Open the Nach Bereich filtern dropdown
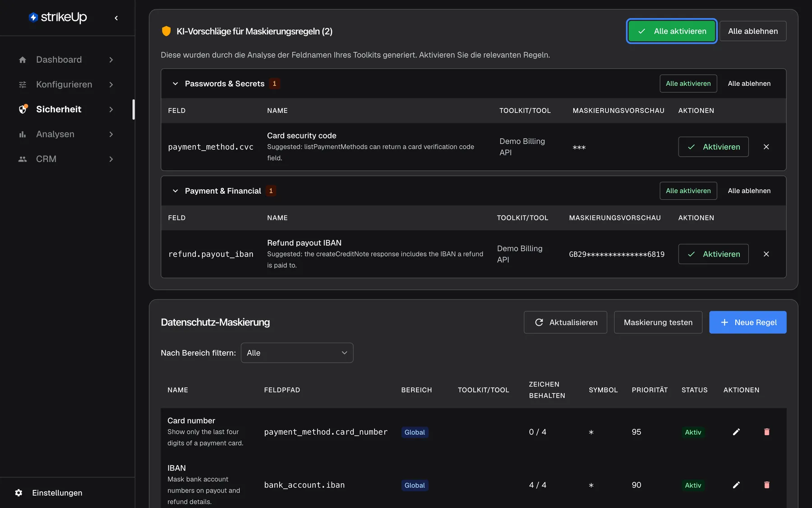The image size is (812, 508). 297,353
